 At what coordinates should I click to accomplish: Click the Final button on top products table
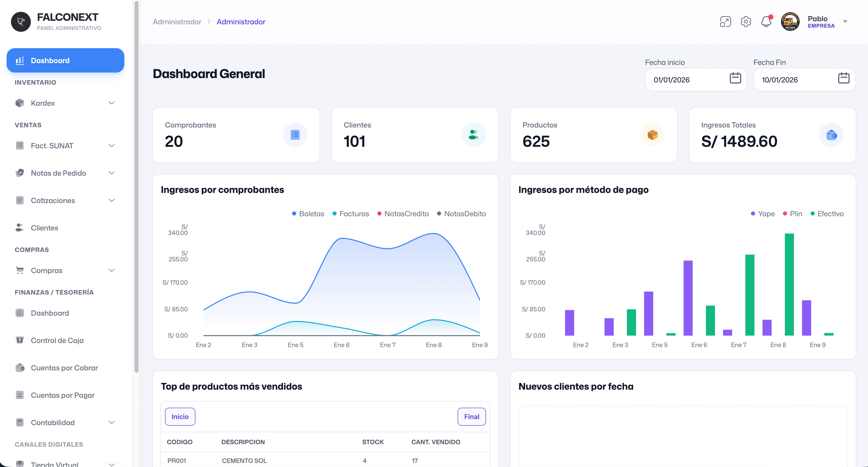[471, 417]
